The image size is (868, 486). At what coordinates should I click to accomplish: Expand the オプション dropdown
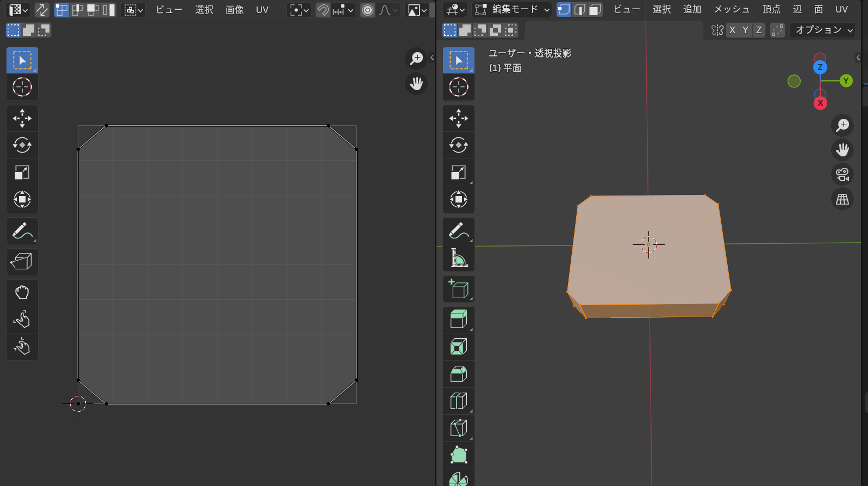[x=822, y=30]
